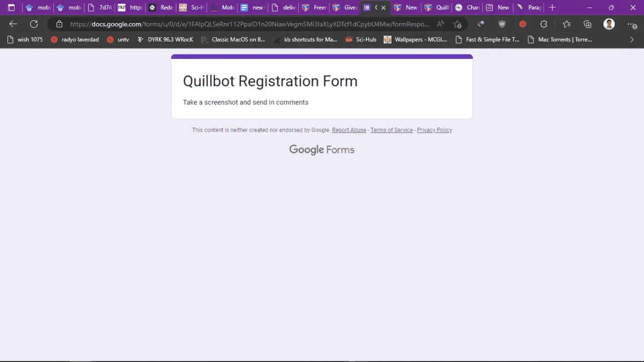Switch to the deliv tab
644x362 pixels.
coord(283,8)
